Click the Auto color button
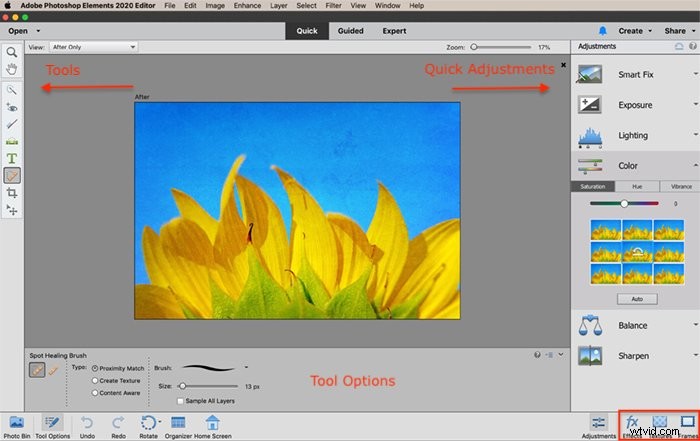Screen dimensions: 700x441 coord(637,299)
